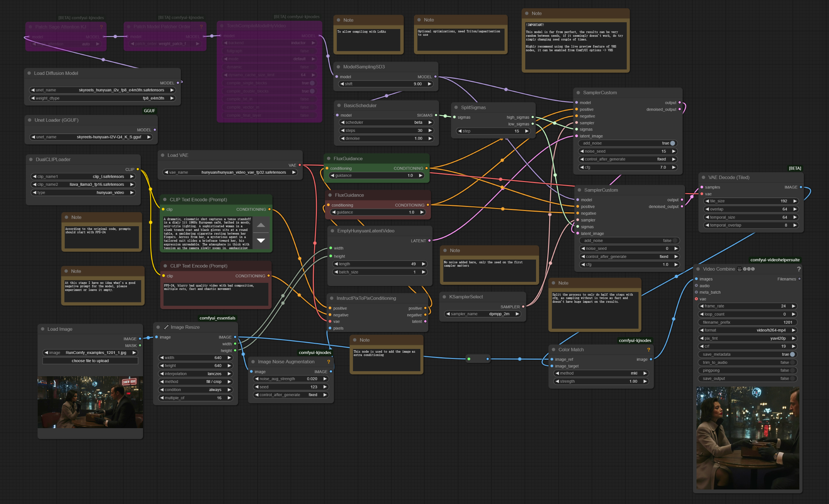Click the noise_aug_strength value slider field
829x504 pixels.
(x=290, y=379)
